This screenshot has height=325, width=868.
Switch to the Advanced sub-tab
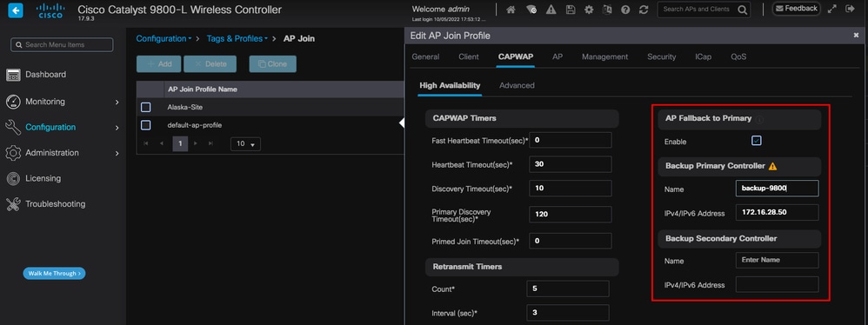point(517,85)
